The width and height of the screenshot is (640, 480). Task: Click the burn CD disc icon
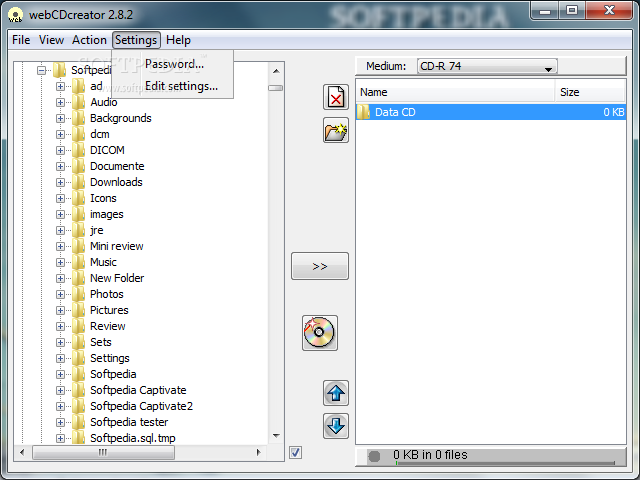click(320, 333)
